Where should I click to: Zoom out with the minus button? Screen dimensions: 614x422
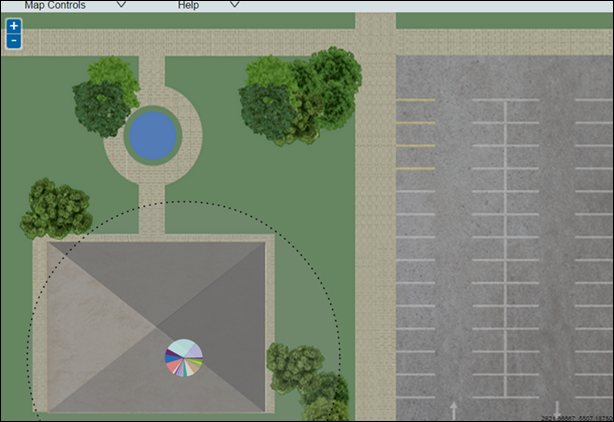click(14, 40)
